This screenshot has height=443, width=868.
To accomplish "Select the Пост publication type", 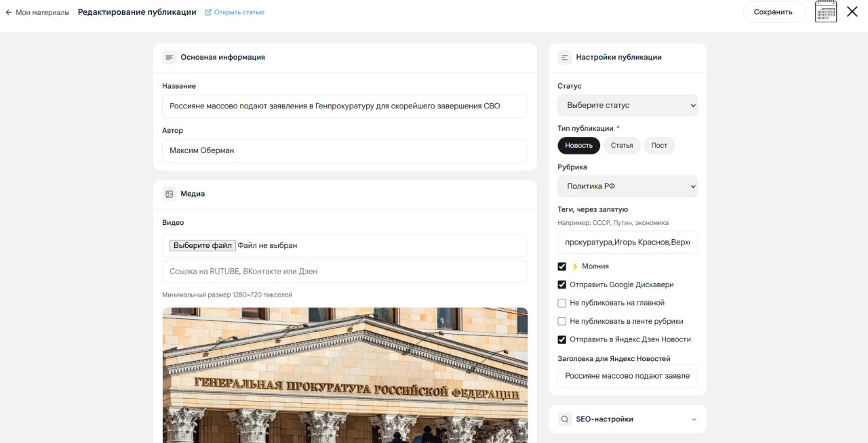I will [659, 146].
